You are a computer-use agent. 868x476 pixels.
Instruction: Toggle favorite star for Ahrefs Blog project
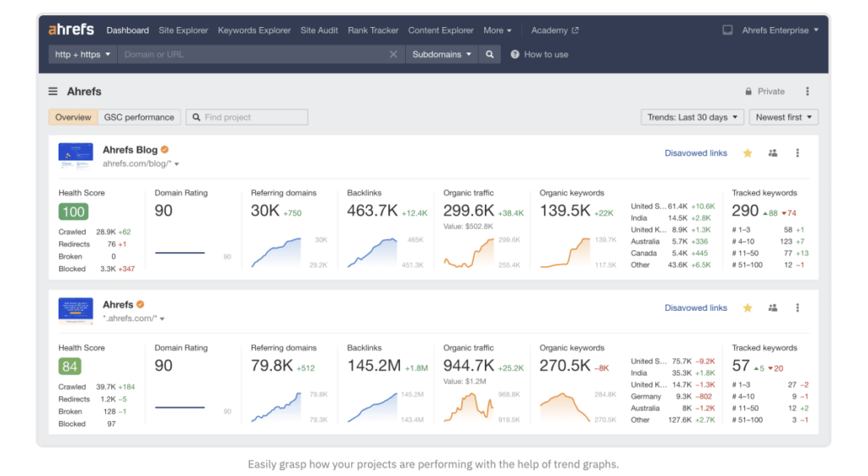click(x=748, y=153)
